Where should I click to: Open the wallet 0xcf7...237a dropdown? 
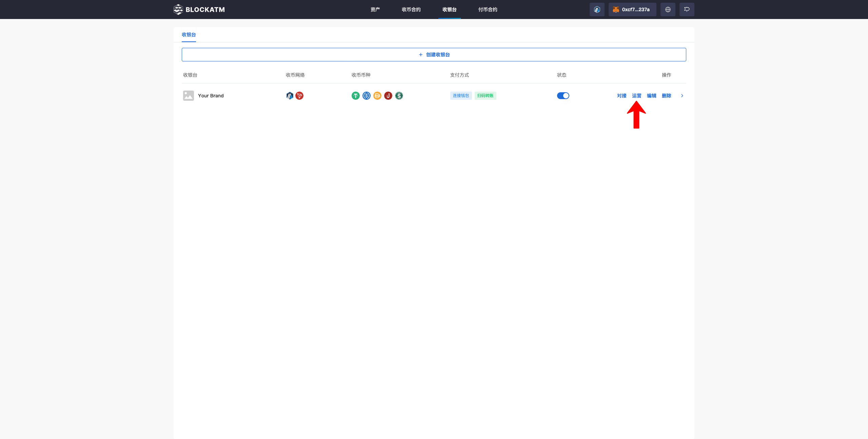point(632,9)
